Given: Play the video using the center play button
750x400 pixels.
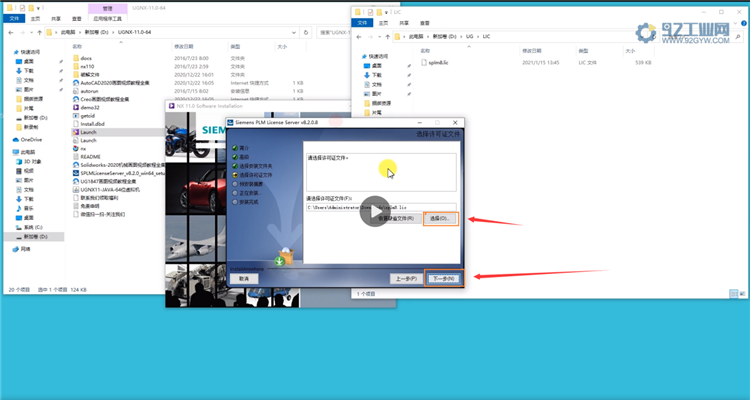Looking at the screenshot, I should [x=375, y=211].
